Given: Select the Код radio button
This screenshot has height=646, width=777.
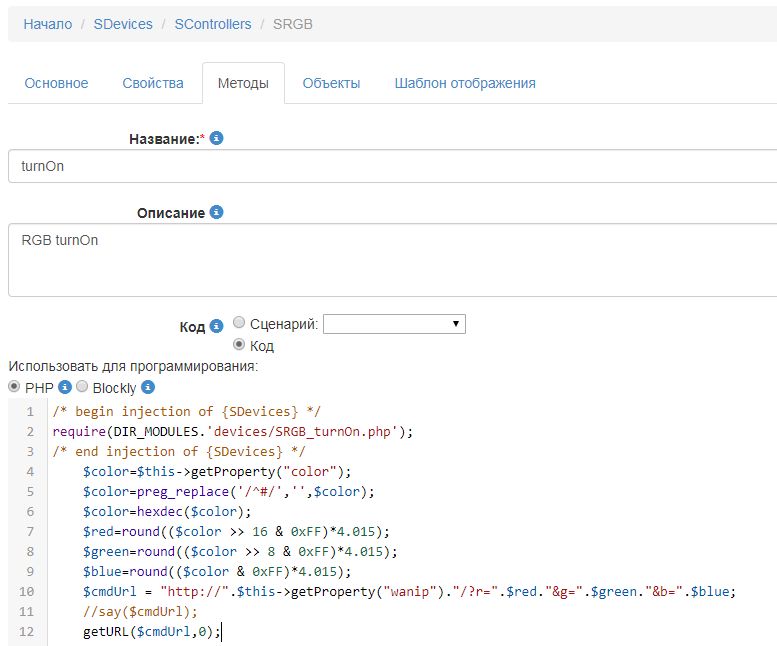Looking at the screenshot, I should coord(239,344).
